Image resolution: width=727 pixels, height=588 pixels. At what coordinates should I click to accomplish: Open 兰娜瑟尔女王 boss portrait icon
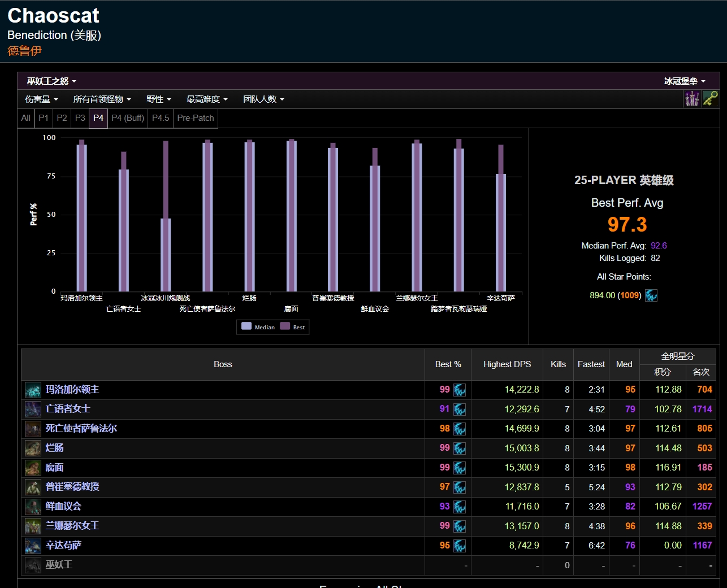click(33, 526)
